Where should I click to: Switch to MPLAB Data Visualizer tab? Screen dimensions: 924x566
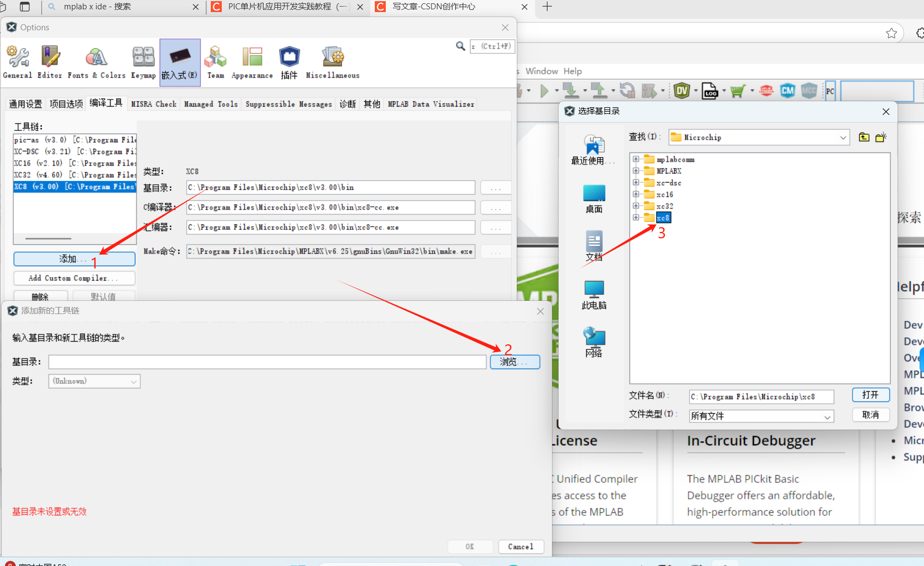point(431,104)
